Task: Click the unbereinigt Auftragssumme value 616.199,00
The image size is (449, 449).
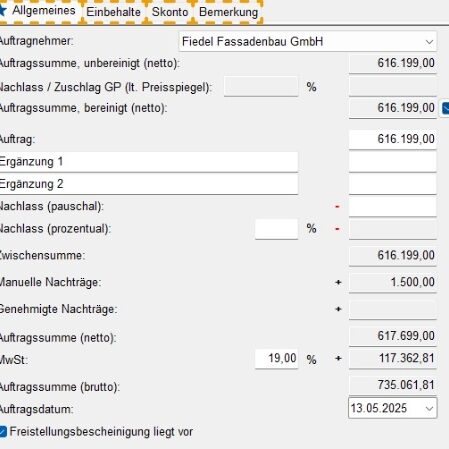Action: click(393, 63)
